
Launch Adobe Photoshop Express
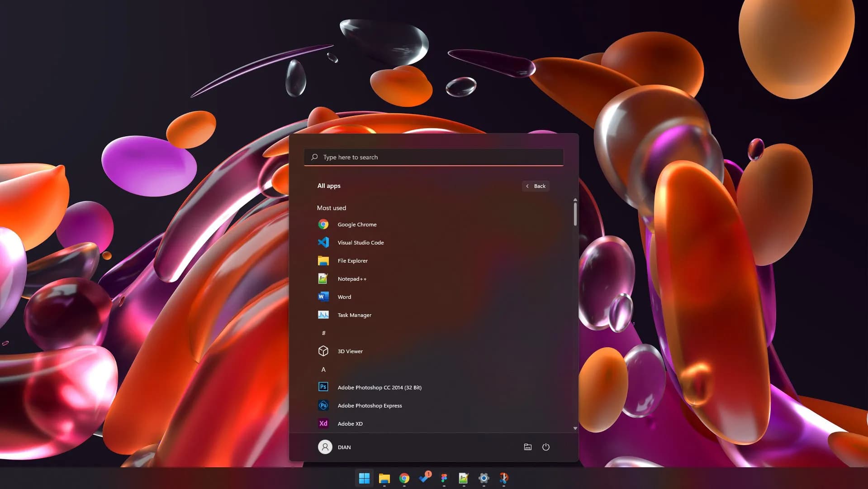[369, 406]
